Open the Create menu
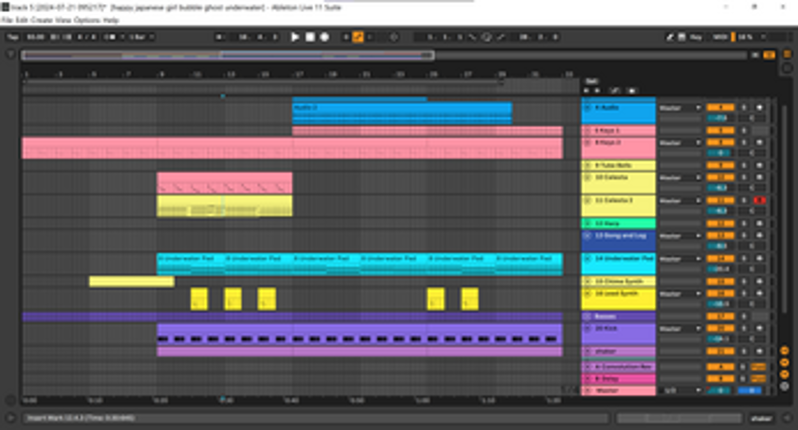The width and height of the screenshot is (798, 430). click(x=41, y=20)
